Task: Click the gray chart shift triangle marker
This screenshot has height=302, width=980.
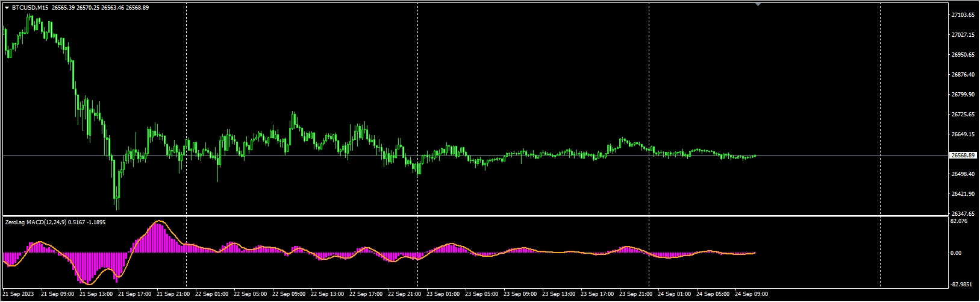Action: [x=758, y=4]
